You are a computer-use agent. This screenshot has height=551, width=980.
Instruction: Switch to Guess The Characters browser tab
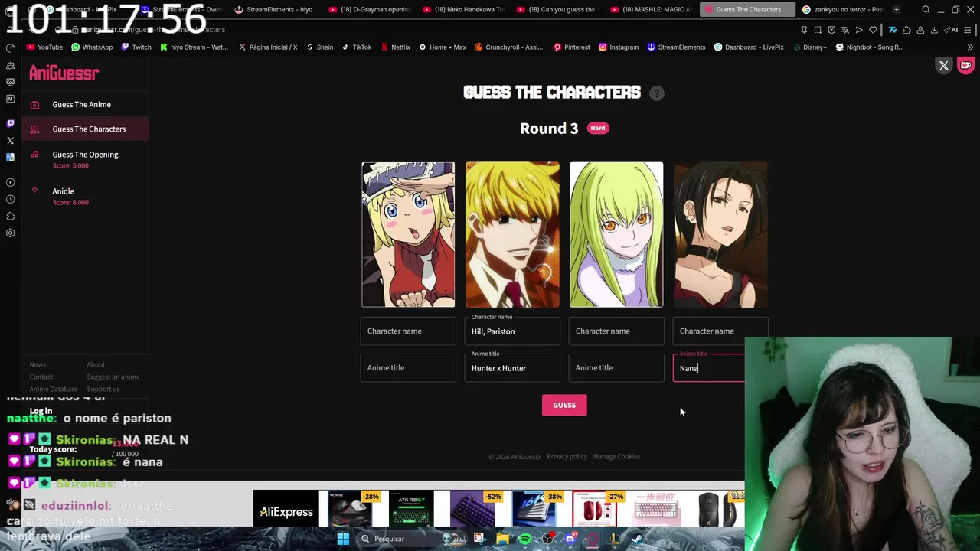(746, 10)
